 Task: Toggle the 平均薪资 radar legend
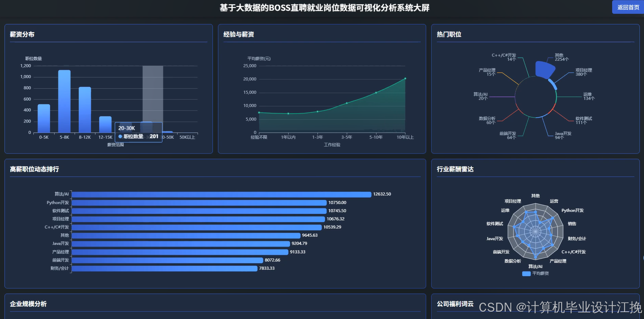coord(535,274)
